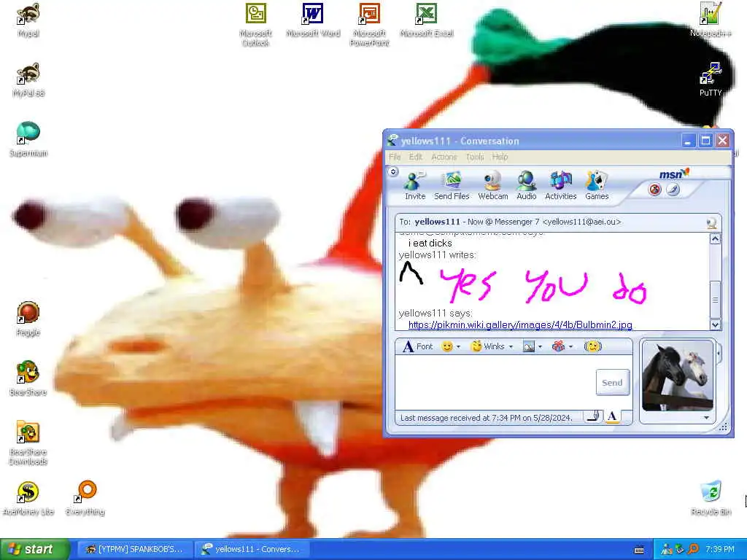This screenshot has width=747, height=560.
Task: Select the PuTTY desktop icon
Action: [711, 80]
